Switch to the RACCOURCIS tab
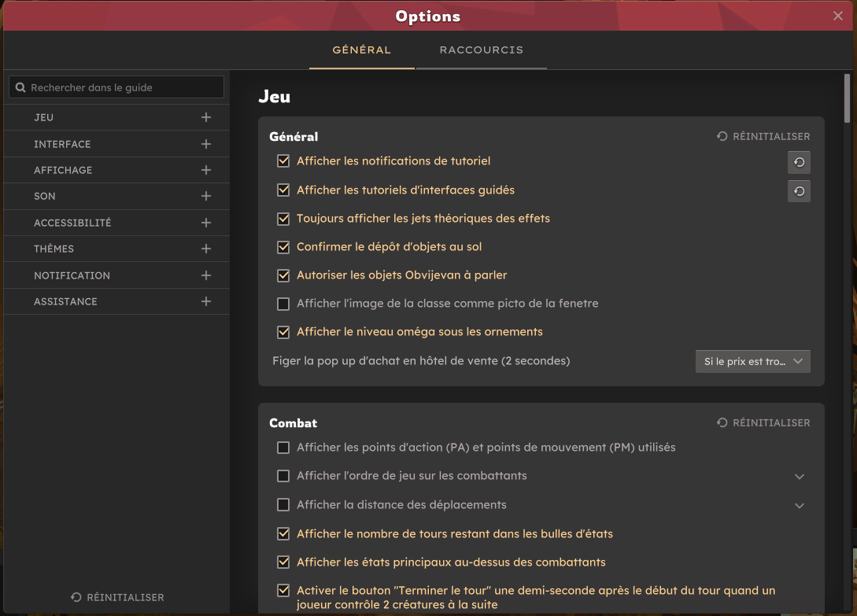This screenshot has width=857, height=616. click(x=481, y=50)
